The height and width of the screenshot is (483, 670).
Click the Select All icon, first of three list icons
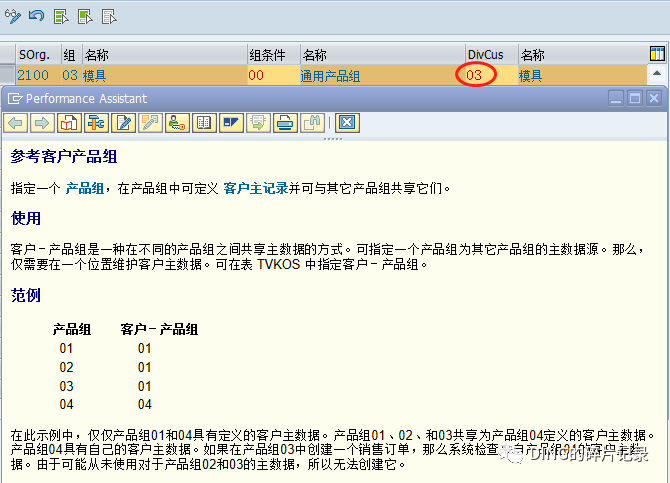tap(61, 17)
